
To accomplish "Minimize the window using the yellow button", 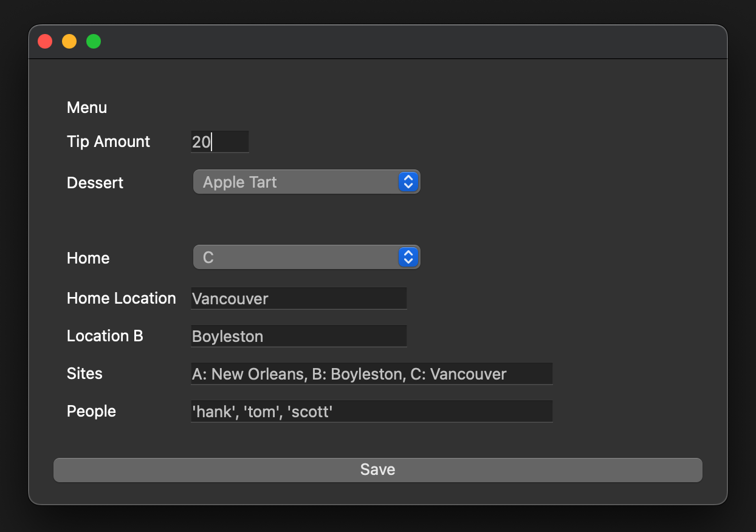I will [69, 42].
